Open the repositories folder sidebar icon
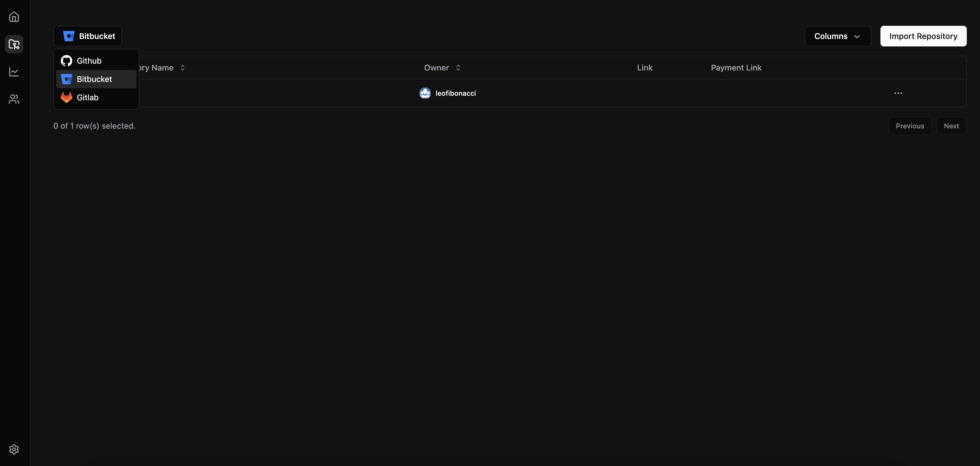The image size is (980, 466). (14, 44)
